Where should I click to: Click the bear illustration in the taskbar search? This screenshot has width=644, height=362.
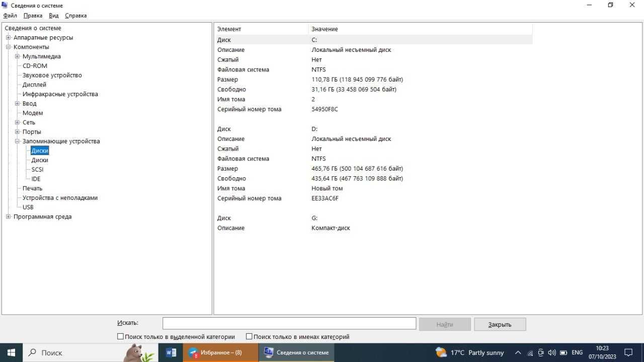coord(138,353)
